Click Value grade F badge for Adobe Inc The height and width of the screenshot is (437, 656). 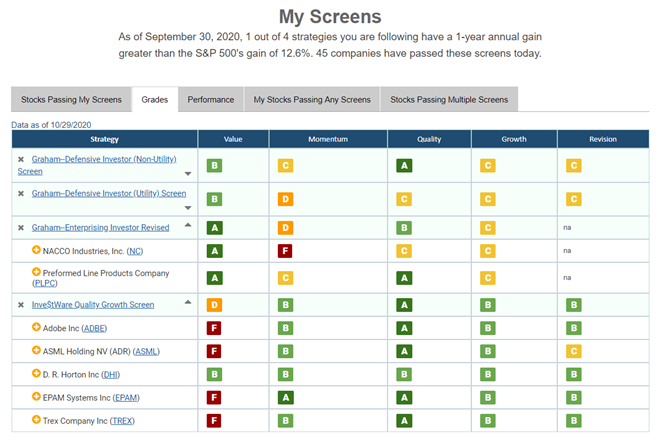point(214,328)
